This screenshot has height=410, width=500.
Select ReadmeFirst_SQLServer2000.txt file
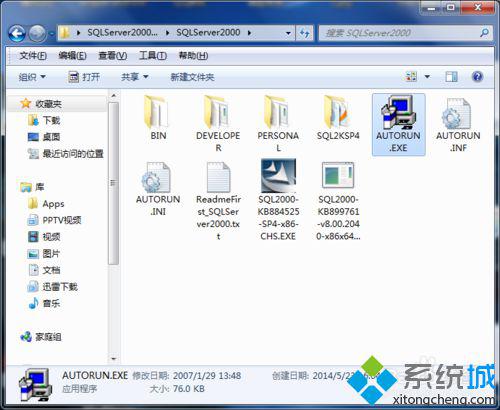[218, 201]
